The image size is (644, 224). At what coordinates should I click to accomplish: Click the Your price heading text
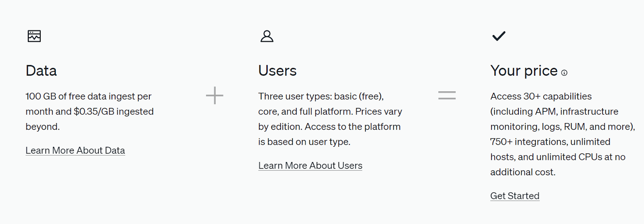(524, 71)
